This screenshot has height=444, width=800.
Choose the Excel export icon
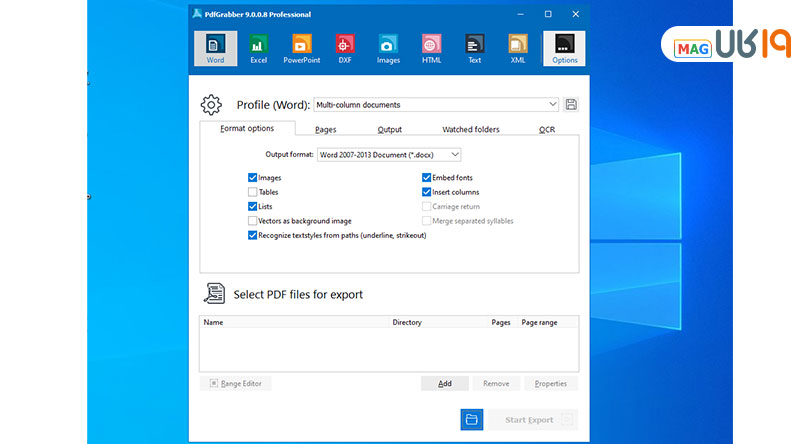tap(258, 48)
